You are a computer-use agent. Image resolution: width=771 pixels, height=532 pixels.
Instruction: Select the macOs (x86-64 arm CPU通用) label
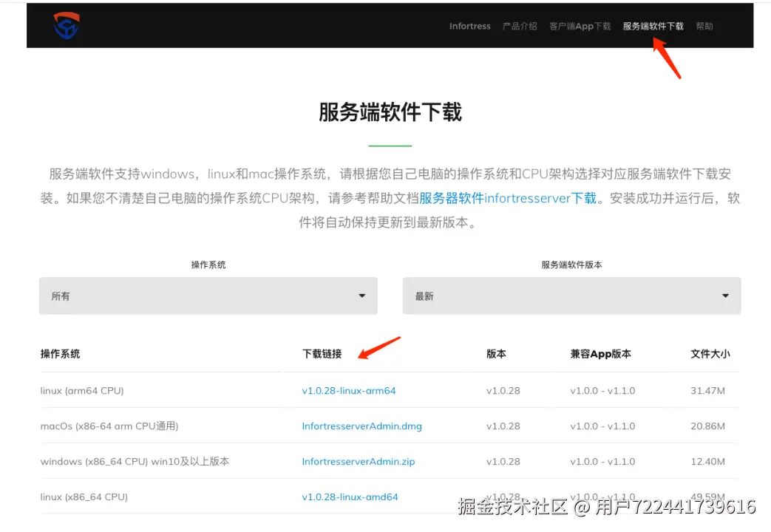click(109, 426)
